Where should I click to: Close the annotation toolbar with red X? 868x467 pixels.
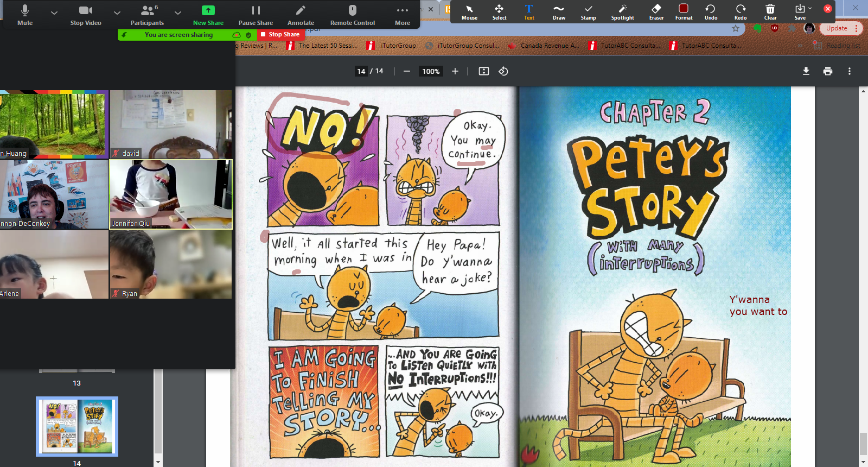[x=828, y=9]
